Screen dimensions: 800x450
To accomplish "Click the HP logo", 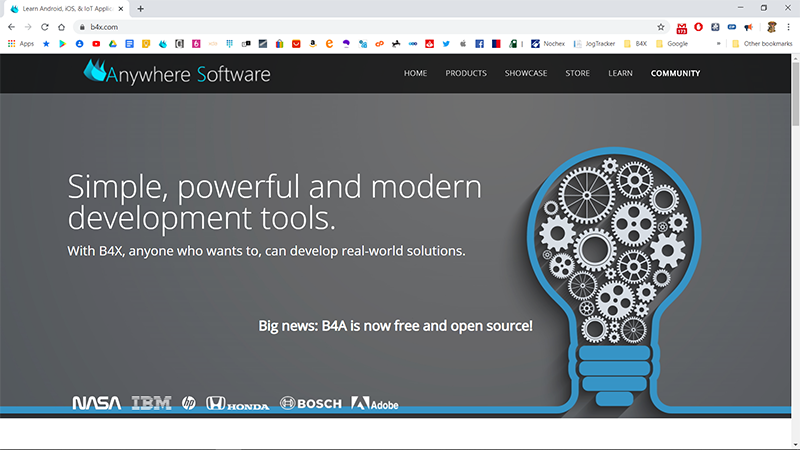I will tap(189, 403).
